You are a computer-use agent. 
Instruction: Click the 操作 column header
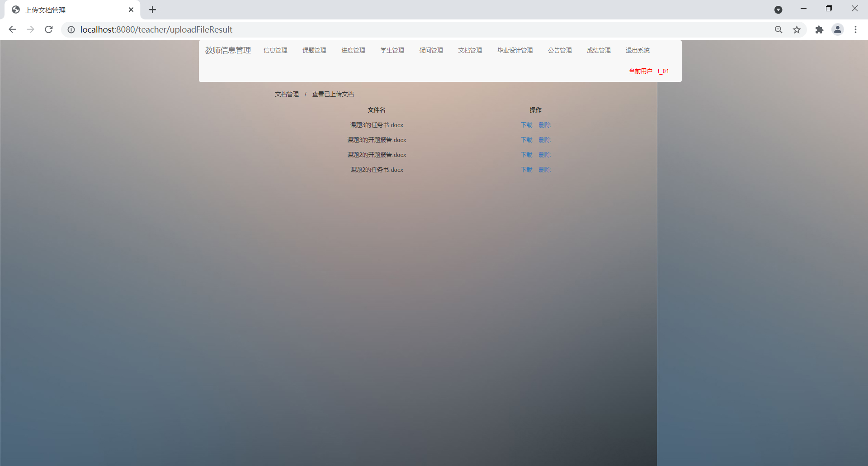[x=535, y=110]
